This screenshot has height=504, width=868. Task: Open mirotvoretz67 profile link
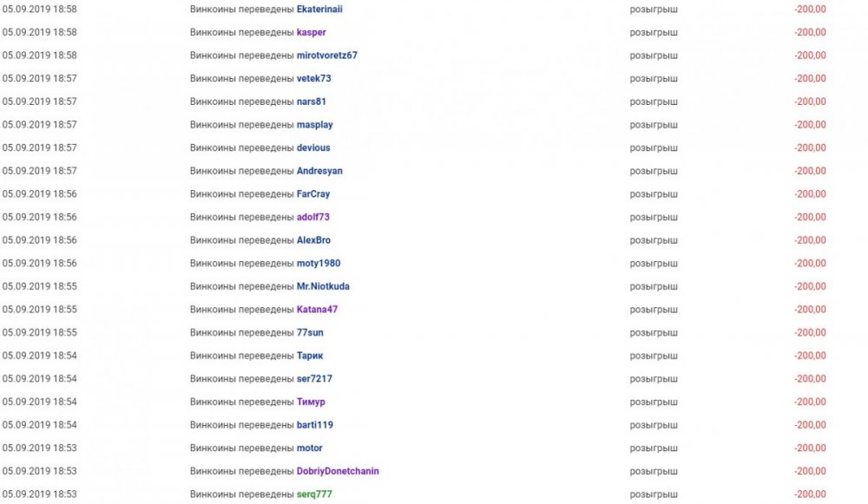tap(327, 56)
